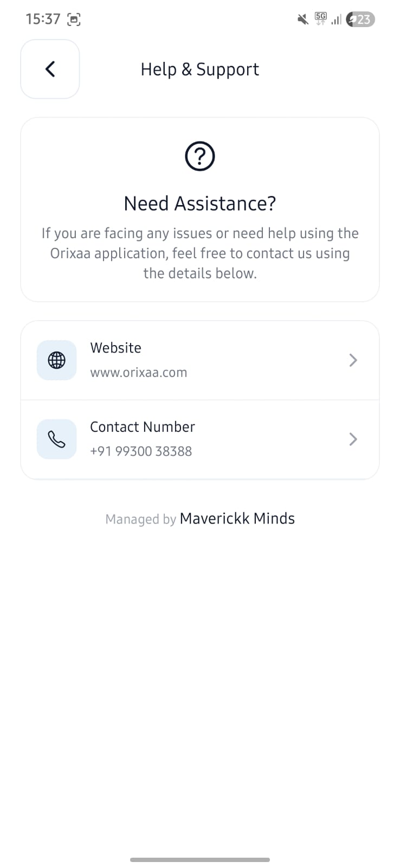
Task: Tap the screen capture status icon
Action: pos(74,20)
